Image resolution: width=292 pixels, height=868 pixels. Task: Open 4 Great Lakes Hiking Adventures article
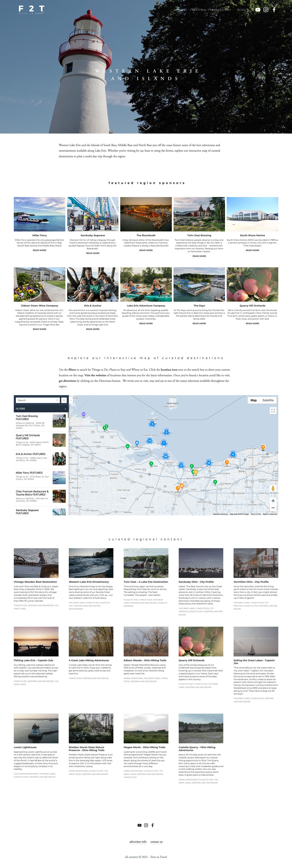click(x=89, y=661)
